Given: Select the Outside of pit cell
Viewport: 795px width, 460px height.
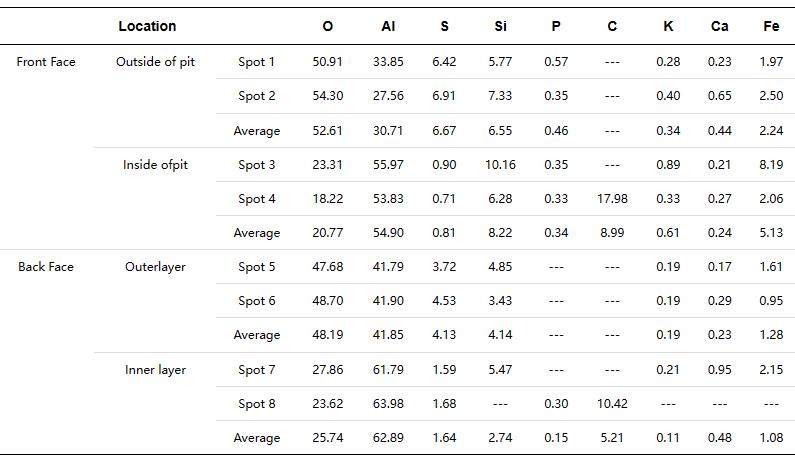Looking at the screenshot, I should (x=155, y=62).
